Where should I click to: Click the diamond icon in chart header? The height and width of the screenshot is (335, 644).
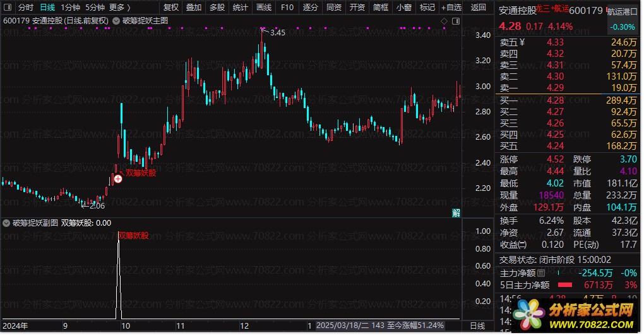pyautogui.click(x=444, y=21)
